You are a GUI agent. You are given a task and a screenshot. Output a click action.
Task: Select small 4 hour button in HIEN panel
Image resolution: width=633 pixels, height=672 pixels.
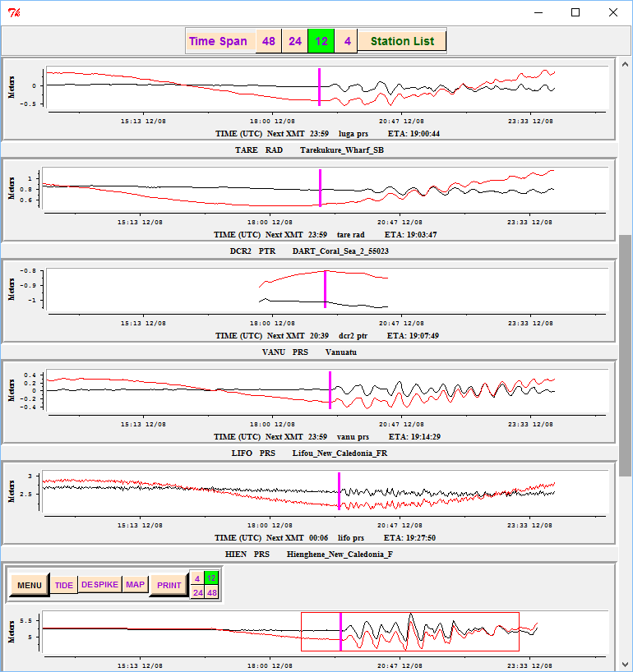(x=197, y=578)
